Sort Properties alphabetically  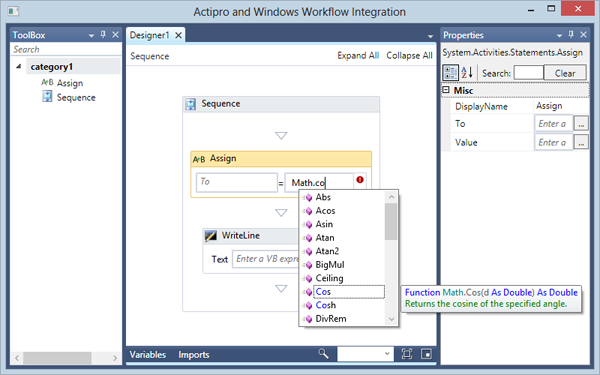467,72
